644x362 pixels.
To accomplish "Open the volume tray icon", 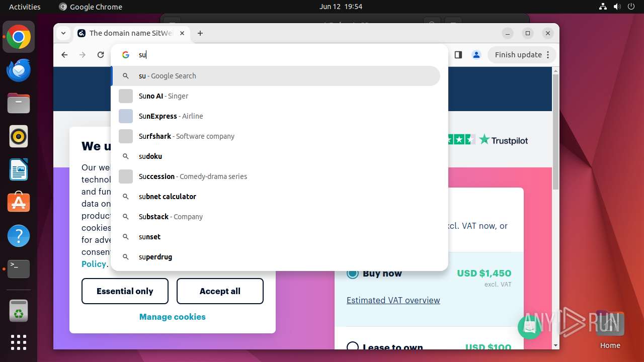I will (617, 7).
